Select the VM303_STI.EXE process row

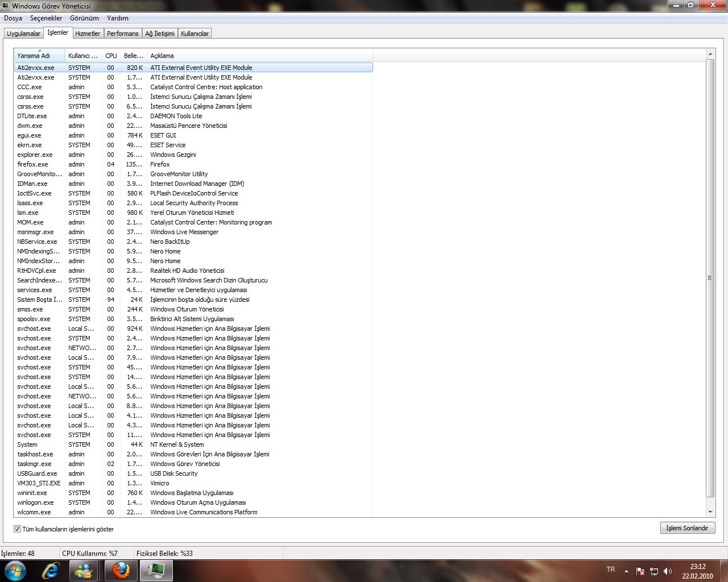193,483
